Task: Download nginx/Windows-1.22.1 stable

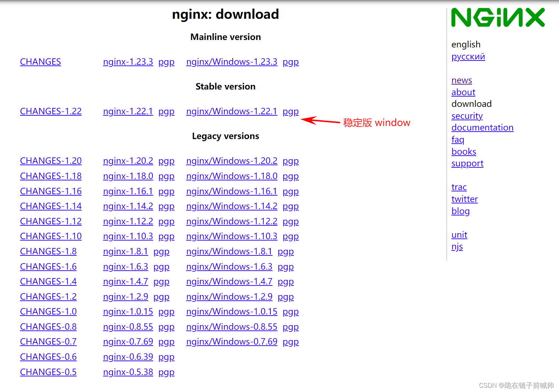Action: click(x=232, y=111)
